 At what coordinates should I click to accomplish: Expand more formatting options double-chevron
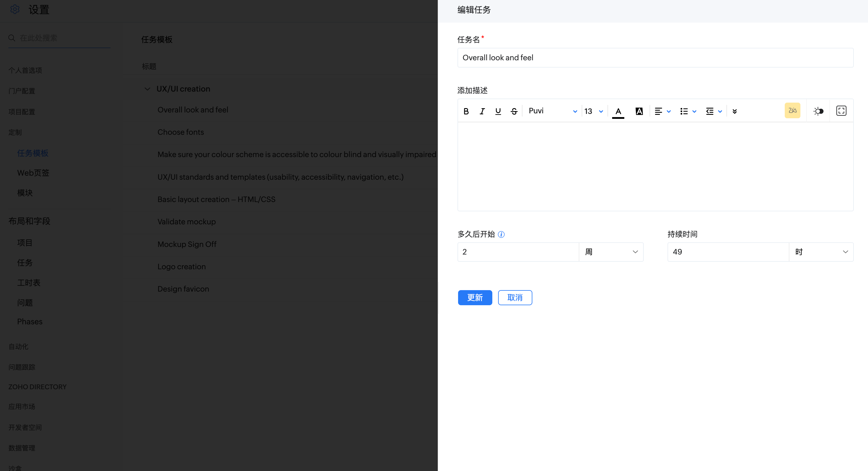point(735,111)
